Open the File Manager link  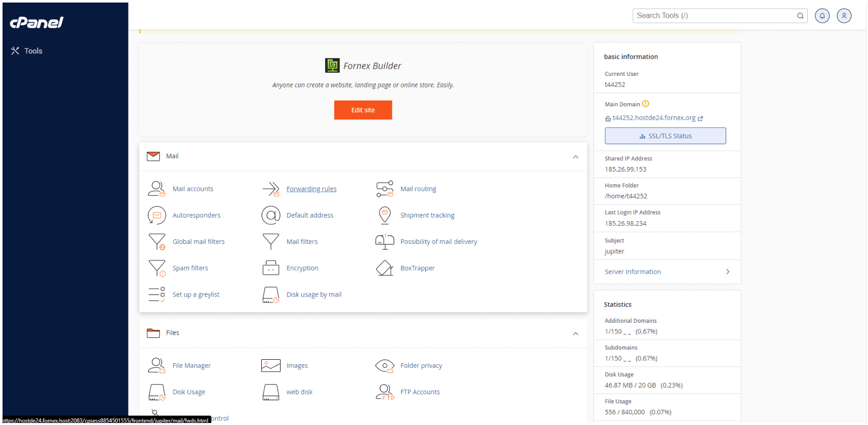(x=191, y=365)
